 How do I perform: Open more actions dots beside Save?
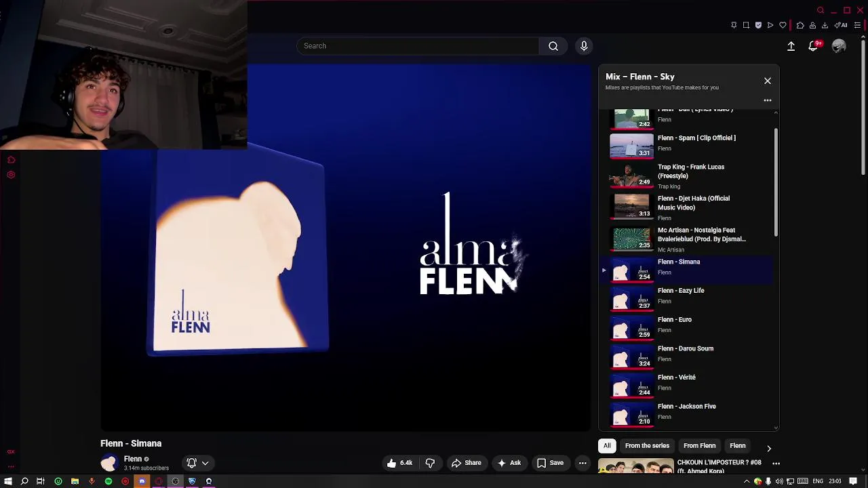tap(583, 463)
